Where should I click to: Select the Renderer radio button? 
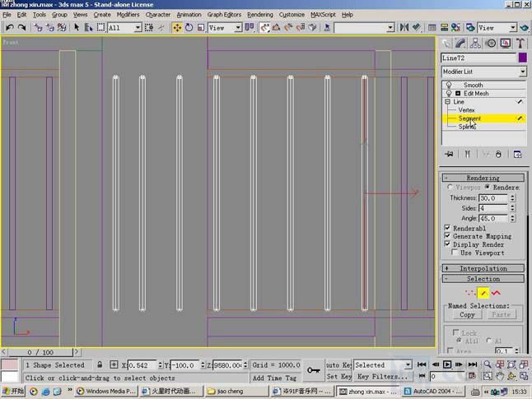488,187
